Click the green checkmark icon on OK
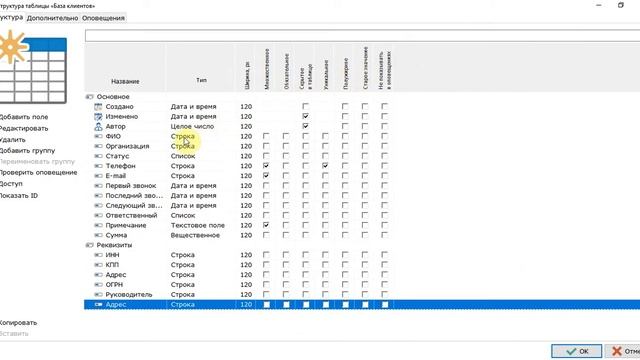The width and height of the screenshot is (640, 360). click(571, 351)
